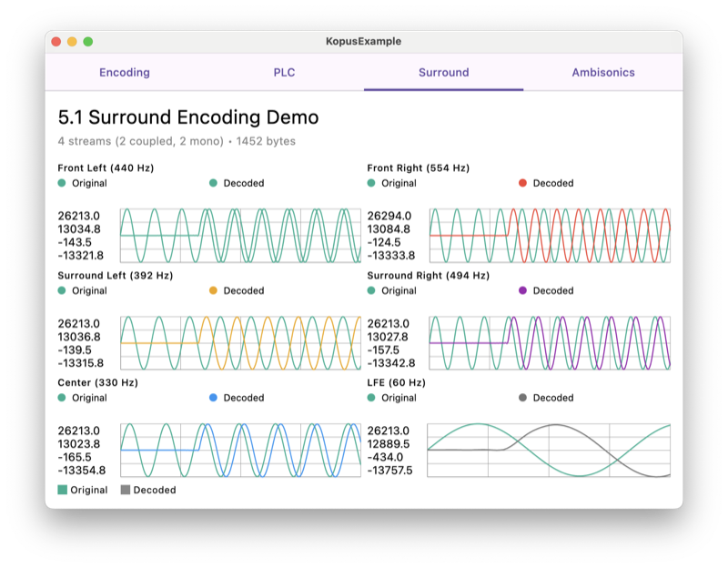
Task: Click bottom legend gray Decoded square
Action: click(126, 490)
